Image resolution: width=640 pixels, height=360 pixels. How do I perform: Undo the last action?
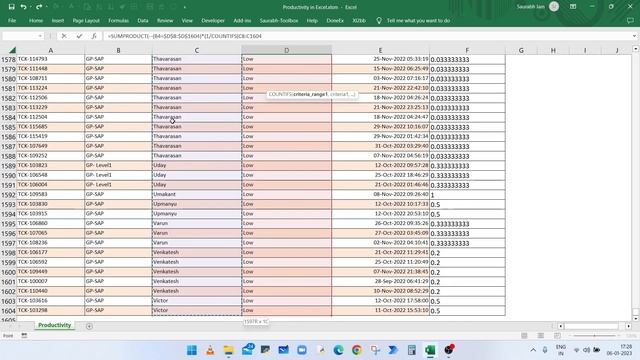pyautogui.click(x=23, y=7)
